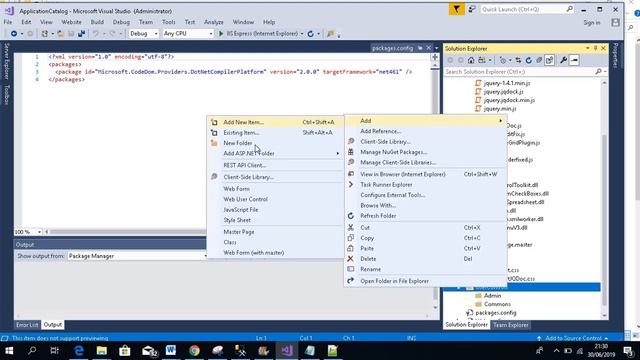640x360 pixels.
Task: Start IIS Express with the green play icon
Action: 221,33
